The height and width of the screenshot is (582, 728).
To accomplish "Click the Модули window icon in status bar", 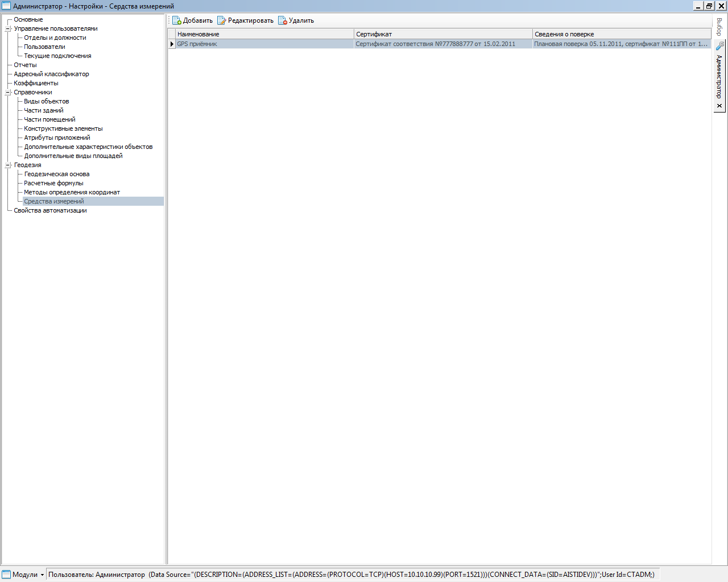I will 6,575.
